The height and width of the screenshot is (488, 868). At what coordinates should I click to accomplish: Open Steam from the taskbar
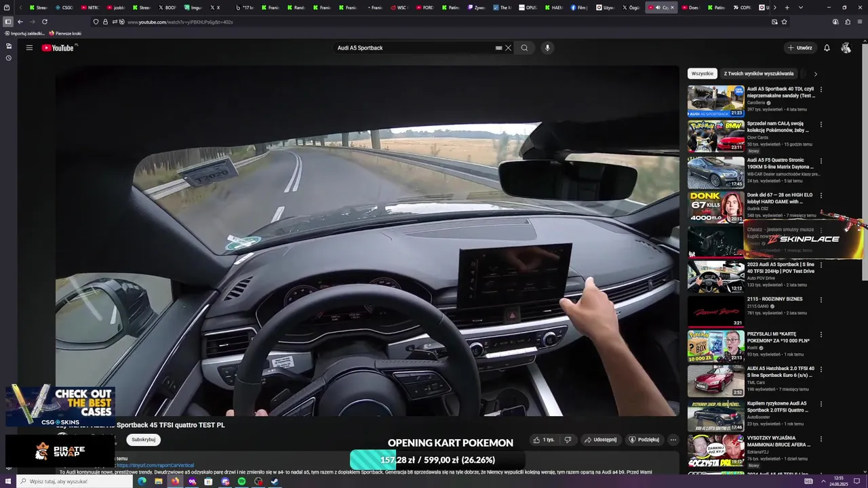click(x=275, y=481)
